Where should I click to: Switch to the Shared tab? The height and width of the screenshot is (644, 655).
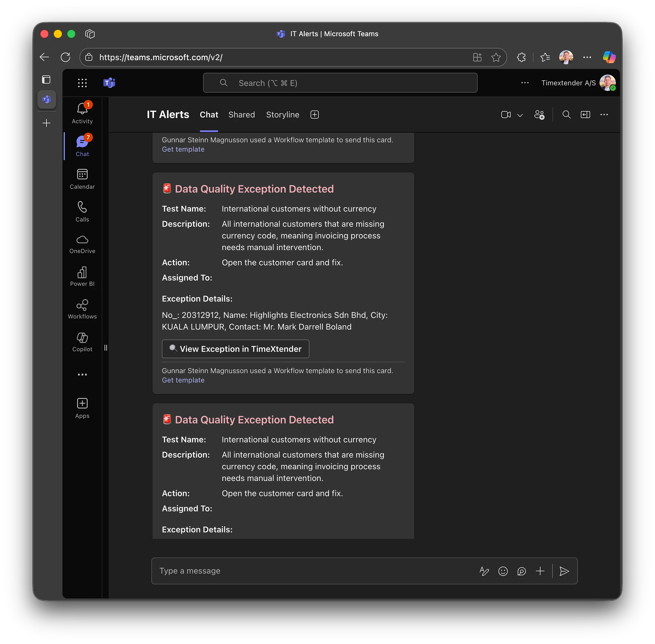241,115
